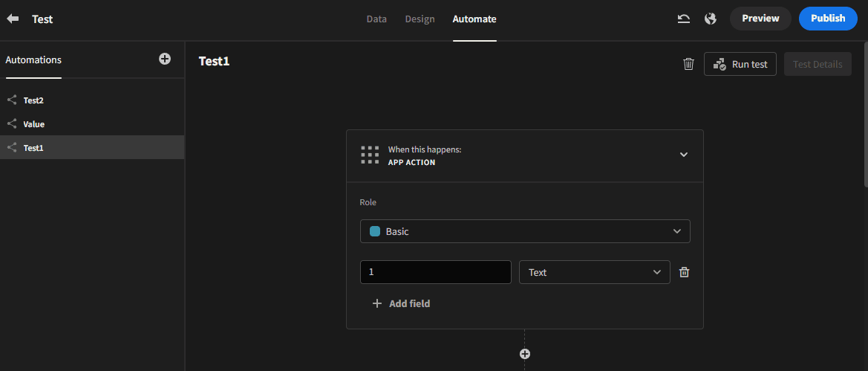Click the Basic role color swatch

coord(375,231)
